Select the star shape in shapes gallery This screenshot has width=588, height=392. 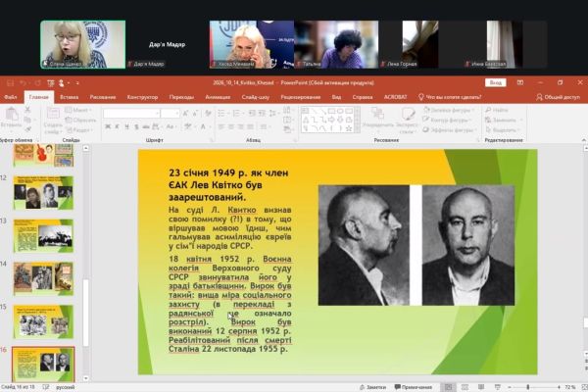[x=348, y=128]
